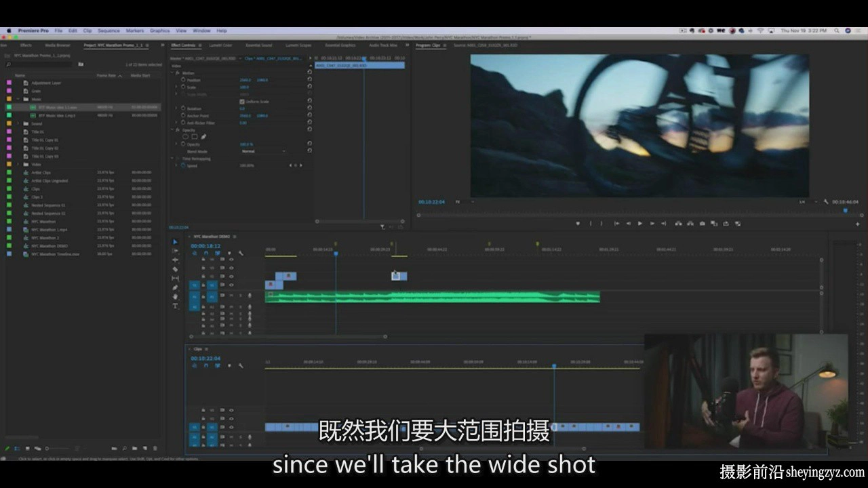Click the new bin folder icon beside project search
Screen dimensions: 868x488
81,64
